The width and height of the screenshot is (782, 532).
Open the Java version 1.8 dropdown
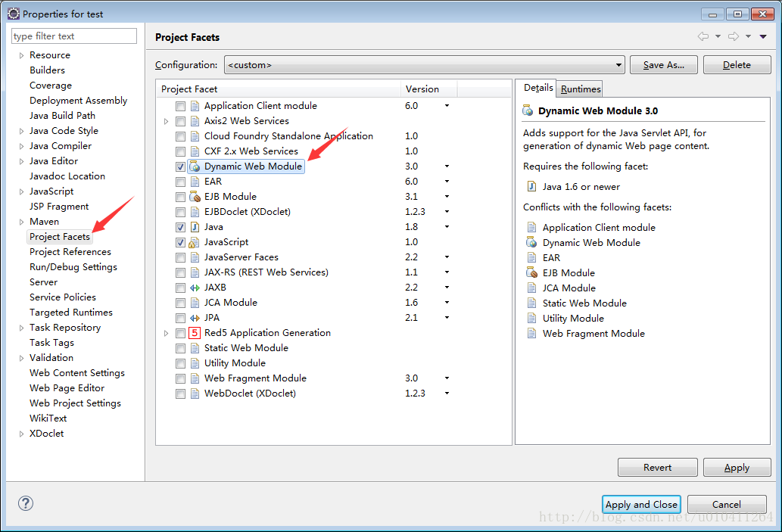(447, 227)
